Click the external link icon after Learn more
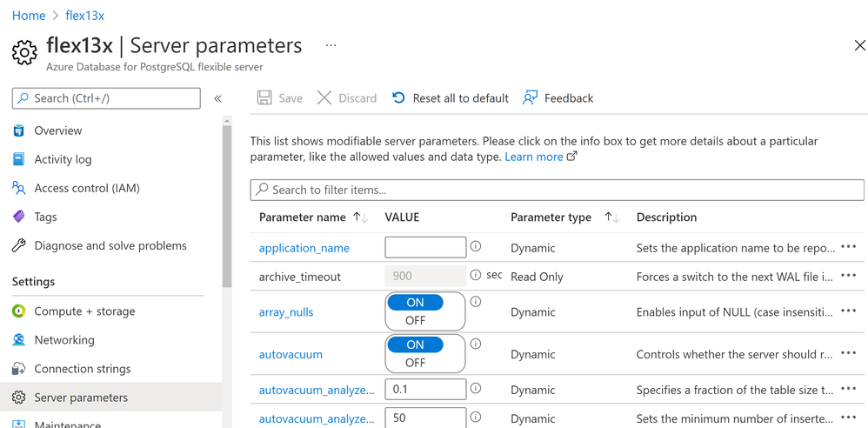Screen dimensions: 868x428 (x=572, y=156)
